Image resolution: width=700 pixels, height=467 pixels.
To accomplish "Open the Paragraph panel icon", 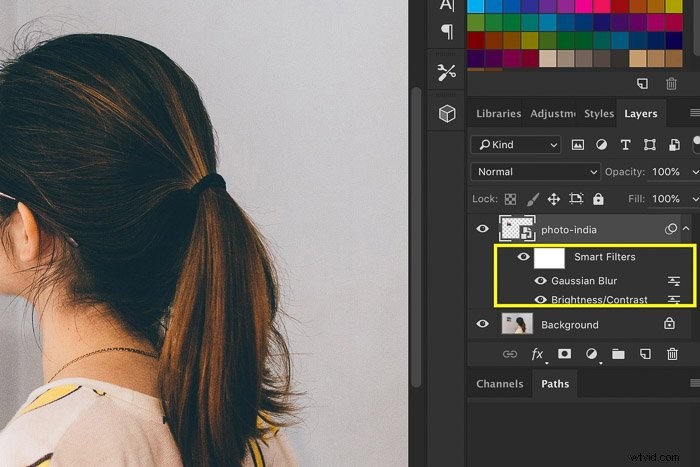I will pyautogui.click(x=447, y=32).
